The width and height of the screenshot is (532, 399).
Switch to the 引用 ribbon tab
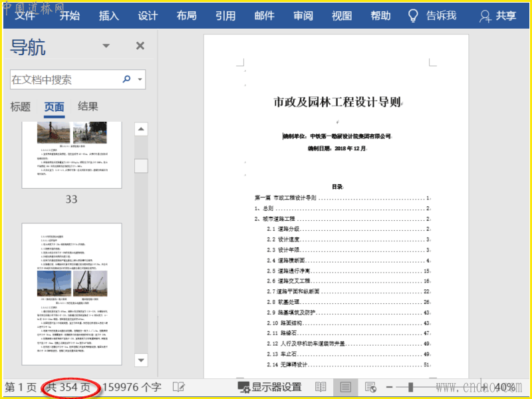coord(225,15)
